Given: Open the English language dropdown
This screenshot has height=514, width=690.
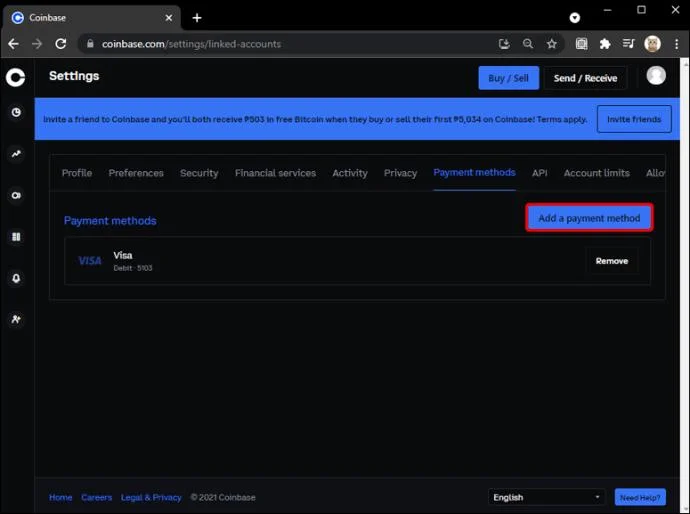Looking at the screenshot, I should click(546, 497).
